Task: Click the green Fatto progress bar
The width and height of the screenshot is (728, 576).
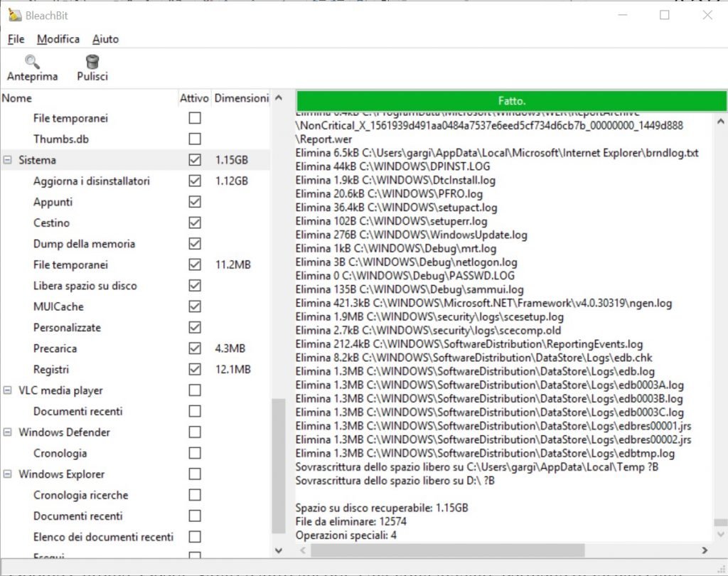Action: pos(511,101)
